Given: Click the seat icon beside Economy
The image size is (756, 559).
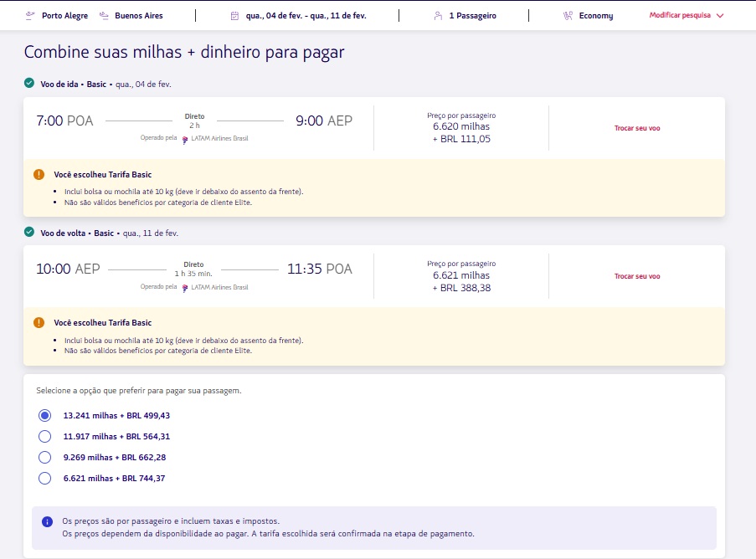Looking at the screenshot, I should click(x=568, y=15).
